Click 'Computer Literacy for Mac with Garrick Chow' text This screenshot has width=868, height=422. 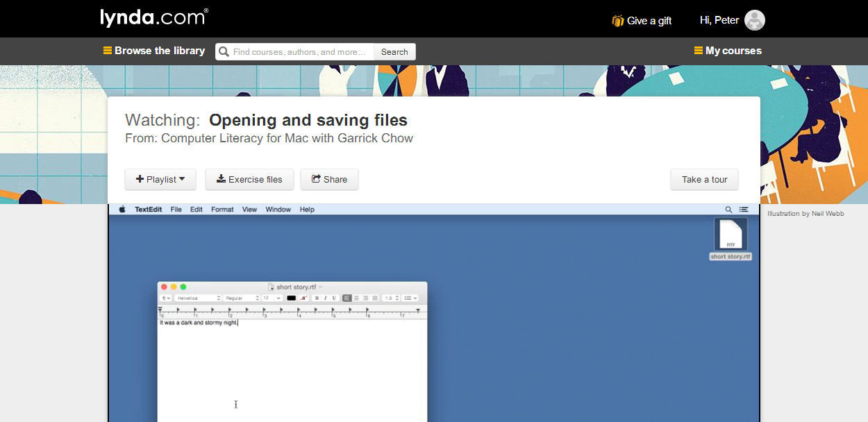tap(287, 138)
